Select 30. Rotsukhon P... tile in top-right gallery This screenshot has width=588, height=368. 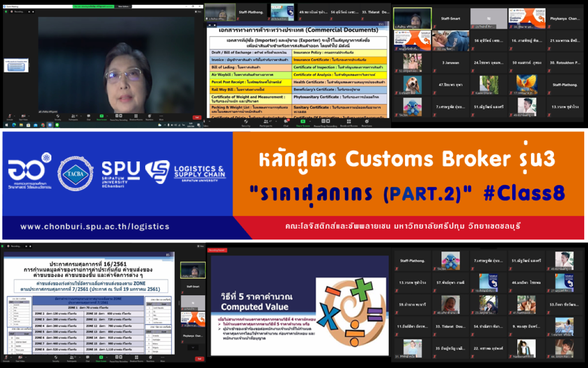[565, 62]
